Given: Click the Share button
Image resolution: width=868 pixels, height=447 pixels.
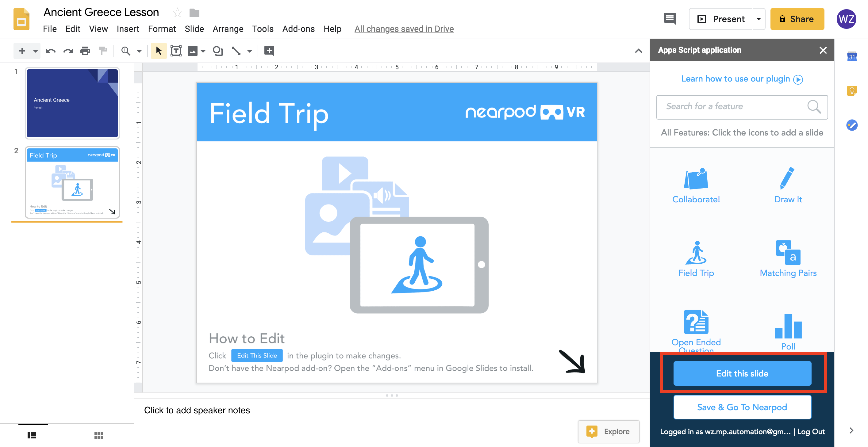Looking at the screenshot, I should (x=797, y=19).
